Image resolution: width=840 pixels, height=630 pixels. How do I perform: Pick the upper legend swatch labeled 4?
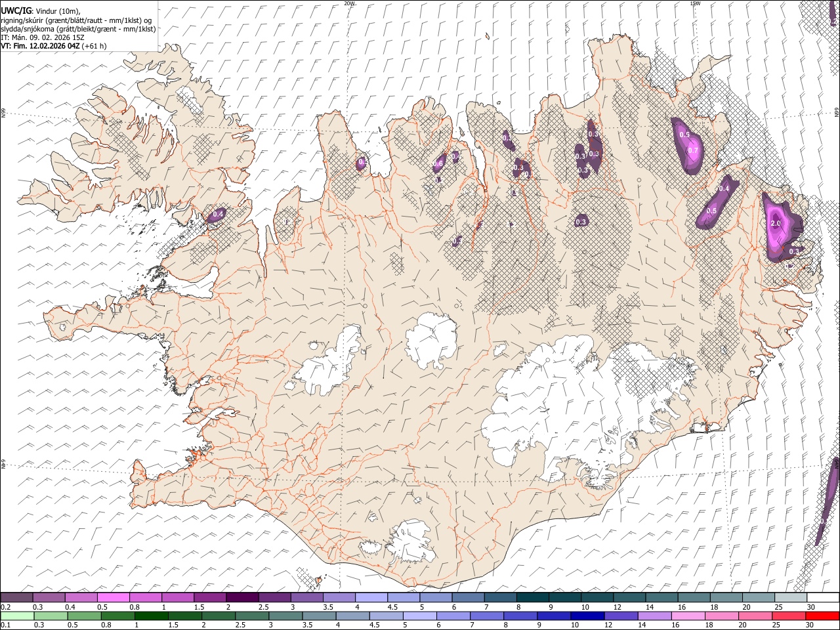click(371, 597)
